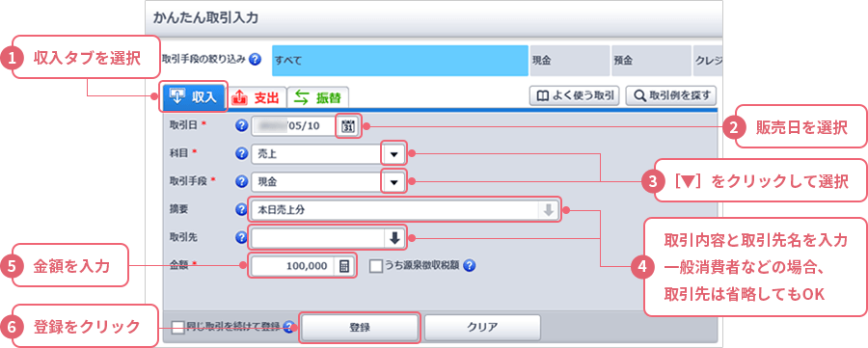Click help icon next to 取引手段の絞り込み
This screenshot has width=868, height=348.
click(256, 59)
